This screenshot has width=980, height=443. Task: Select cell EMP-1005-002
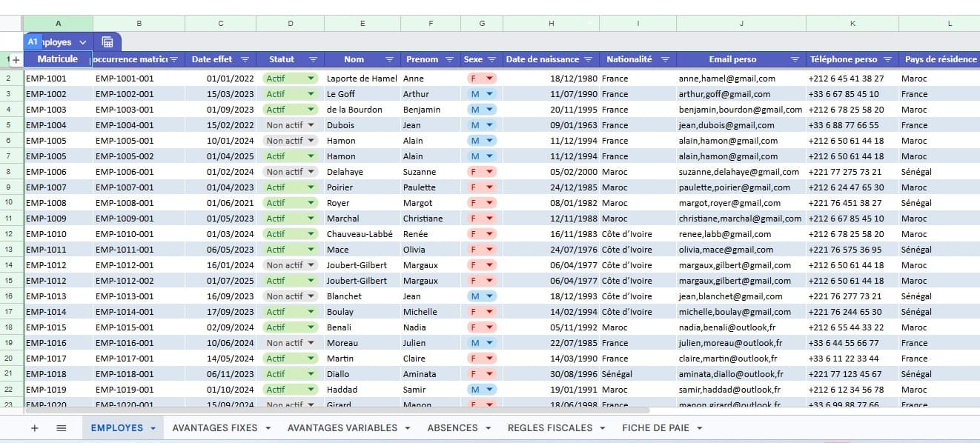coord(139,156)
